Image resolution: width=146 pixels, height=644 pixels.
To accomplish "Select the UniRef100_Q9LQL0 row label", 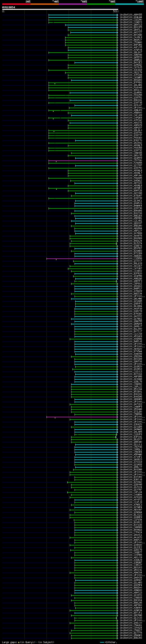I will click(x=131, y=130).
